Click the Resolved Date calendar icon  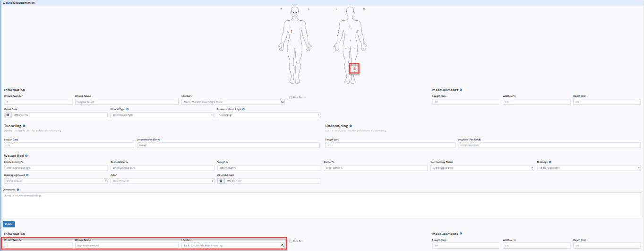[x=221, y=181]
